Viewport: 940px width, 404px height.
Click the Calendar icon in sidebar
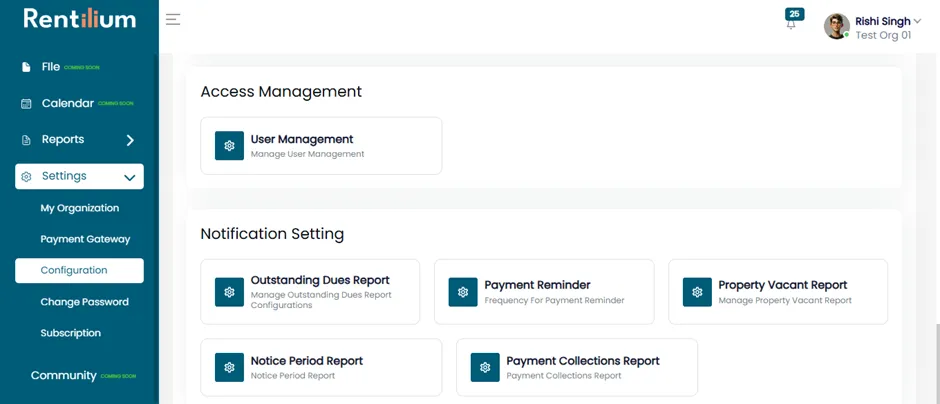(x=26, y=104)
